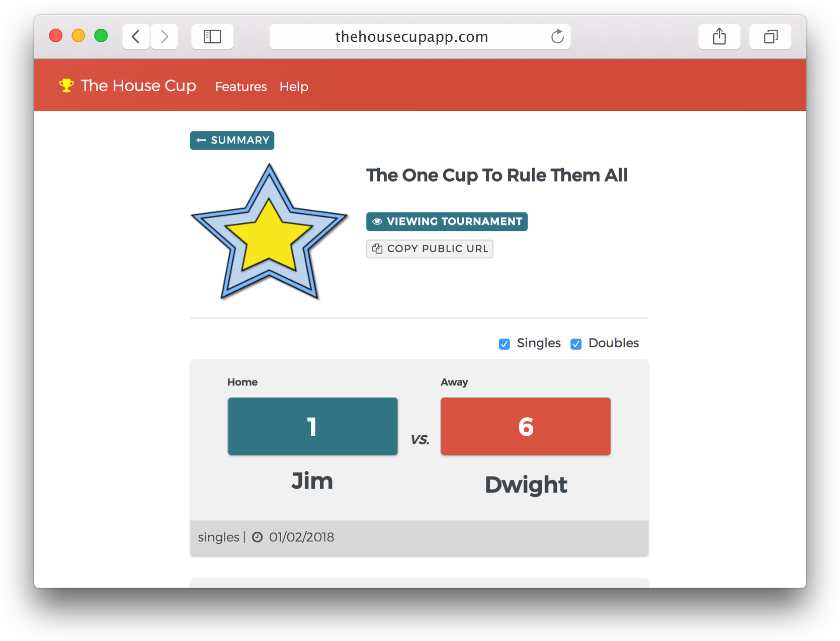Reload the page with refresh icon

click(557, 37)
